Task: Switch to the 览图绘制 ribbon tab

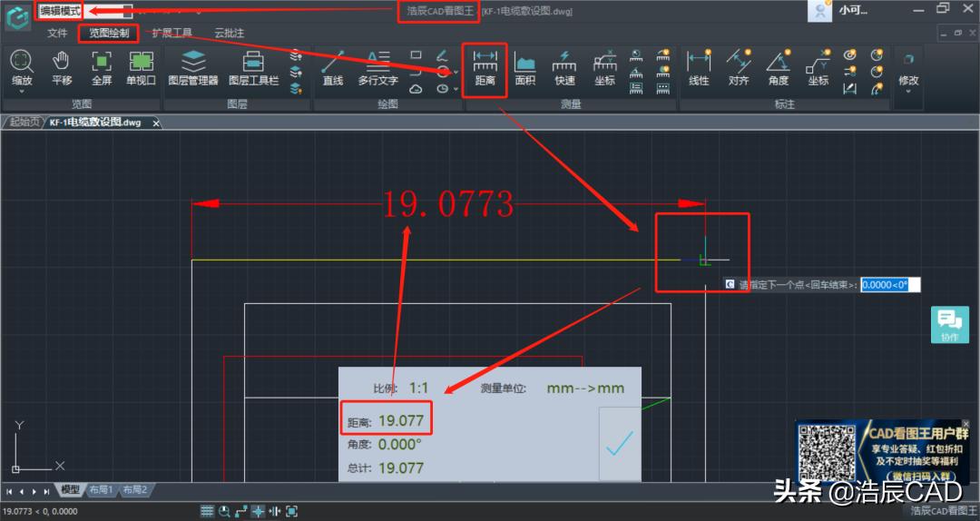Action: click(x=109, y=33)
